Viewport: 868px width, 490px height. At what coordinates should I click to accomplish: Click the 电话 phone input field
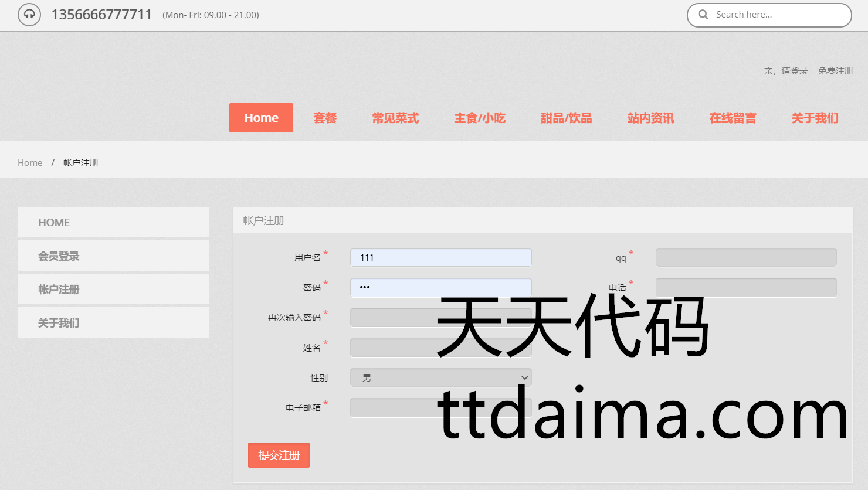[745, 288]
